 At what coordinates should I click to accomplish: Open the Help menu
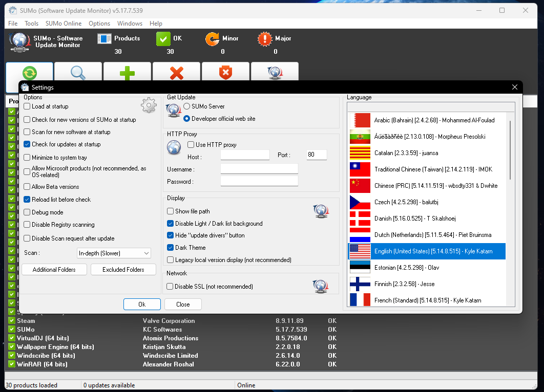tap(156, 23)
